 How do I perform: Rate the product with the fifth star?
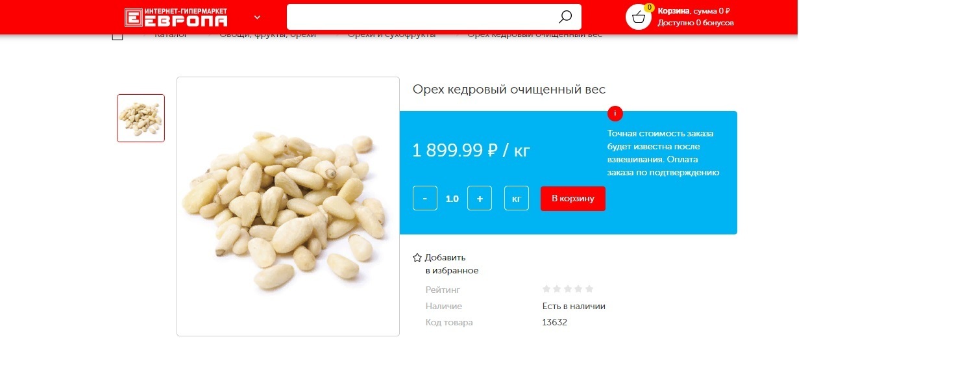(589, 289)
